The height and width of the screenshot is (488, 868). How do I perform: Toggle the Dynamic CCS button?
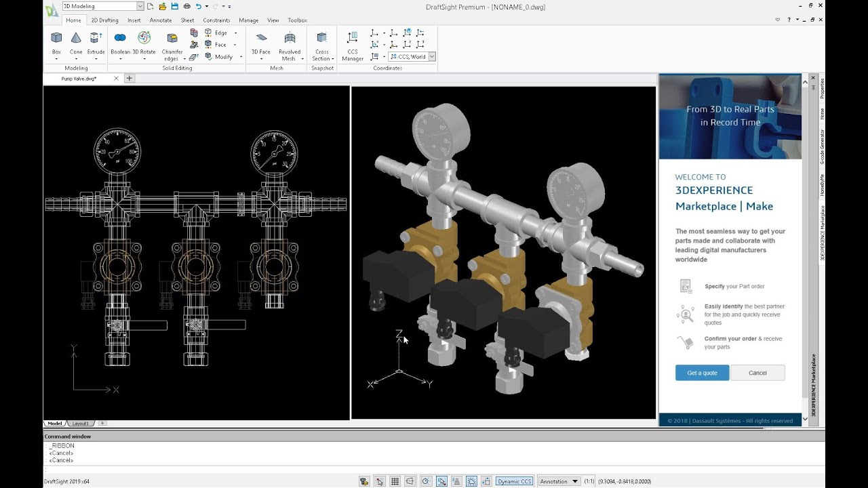pyautogui.click(x=515, y=481)
